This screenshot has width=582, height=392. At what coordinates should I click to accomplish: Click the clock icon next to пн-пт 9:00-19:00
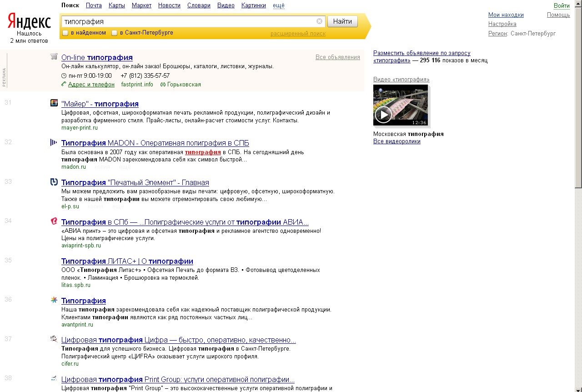click(64, 75)
